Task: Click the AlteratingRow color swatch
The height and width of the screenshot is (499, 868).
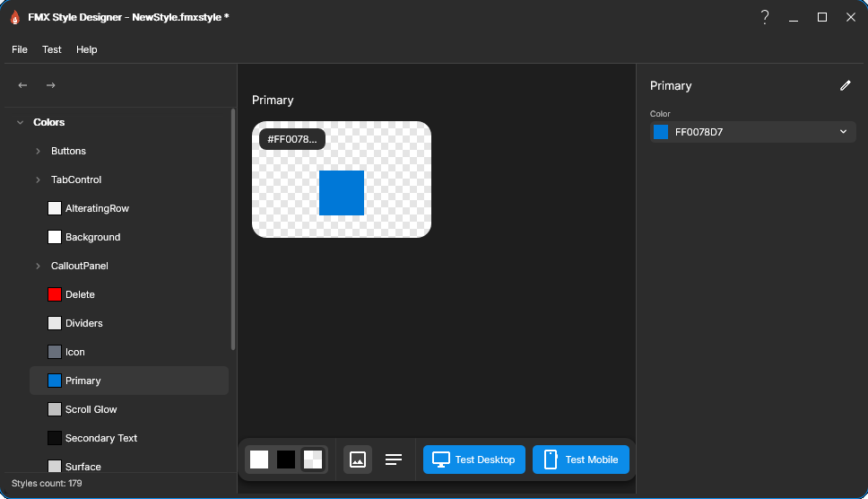Action: pyautogui.click(x=54, y=208)
